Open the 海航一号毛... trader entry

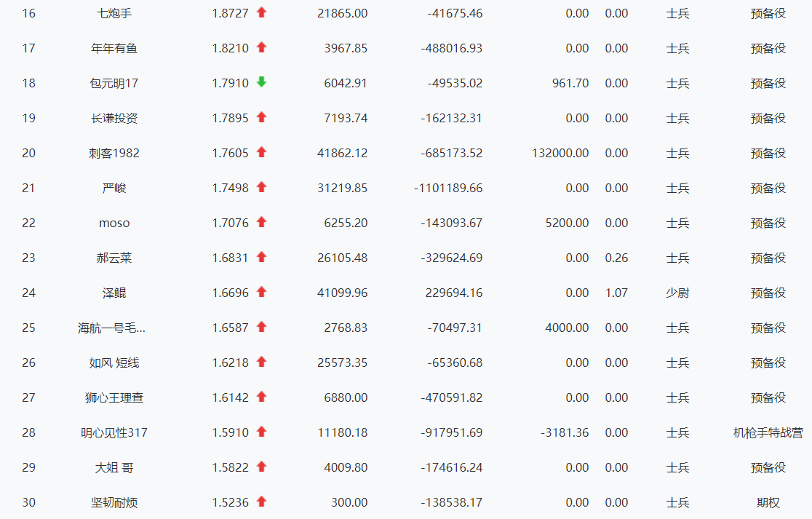(112, 328)
